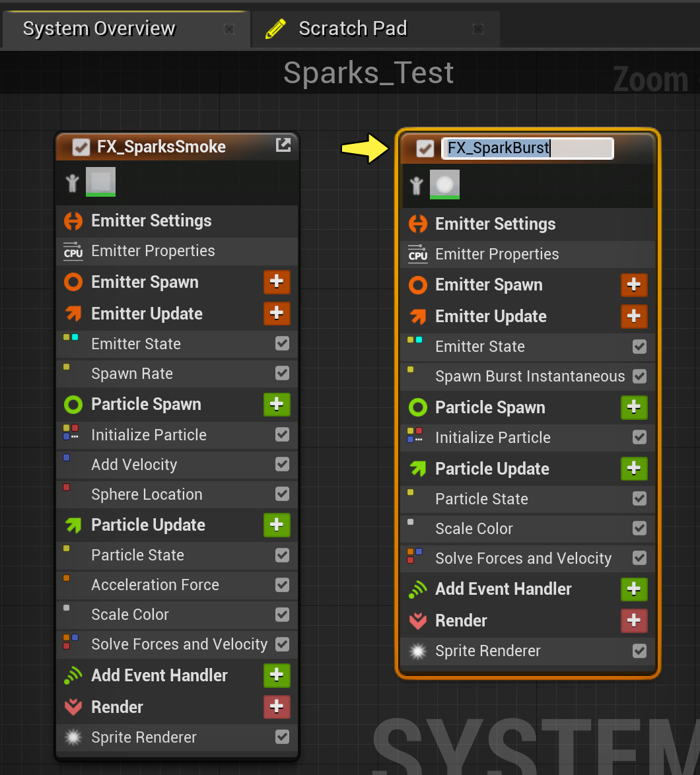The image size is (700, 775).
Task: Select Scale Color in FX_SparkBurst
Action: coord(473,529)
